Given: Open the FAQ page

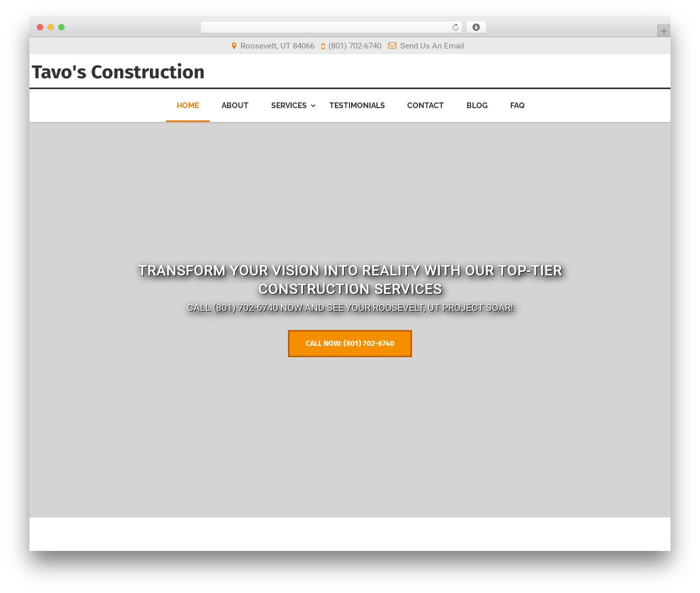Looking at the screenshot, I should 517,106.
